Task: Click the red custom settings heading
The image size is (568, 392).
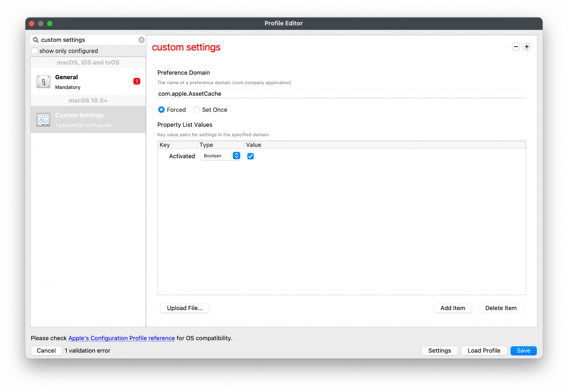Action: (x=186, y=47)
